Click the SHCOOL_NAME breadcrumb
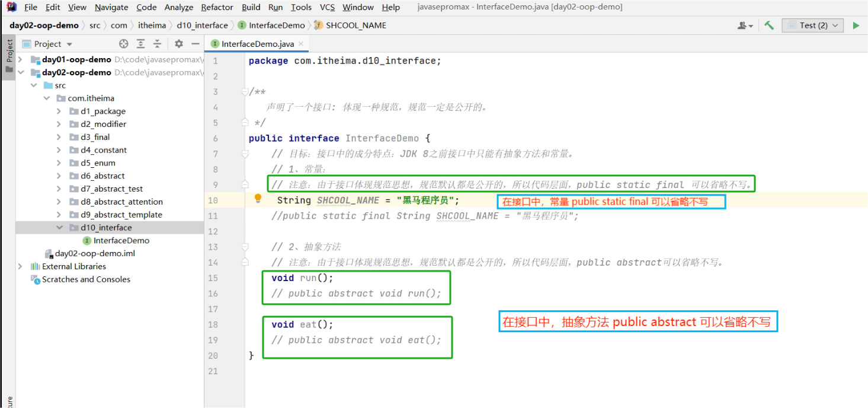The width and height of the screenshot is (868, 408). click(350, 26)
